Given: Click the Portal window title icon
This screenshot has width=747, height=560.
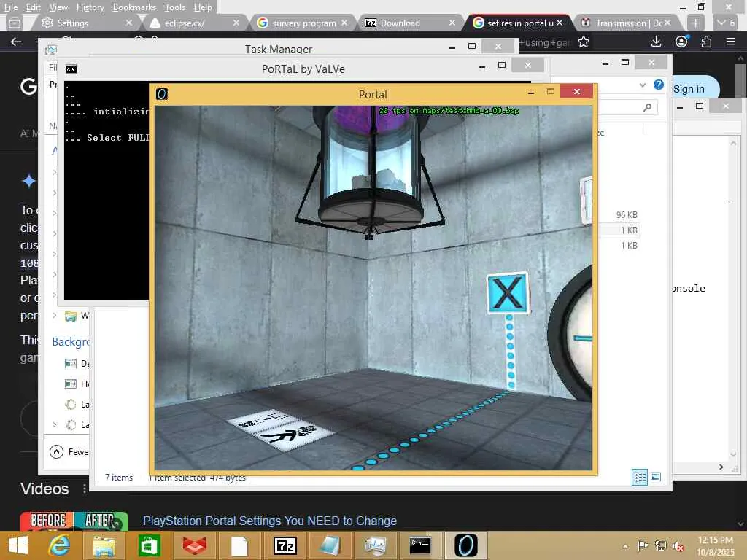Looking at the screenshot, I should point(162,94).
